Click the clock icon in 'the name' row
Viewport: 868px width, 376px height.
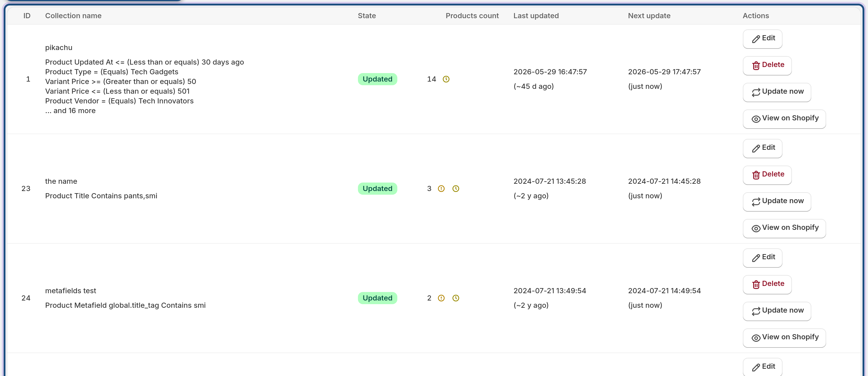point(456,189)
